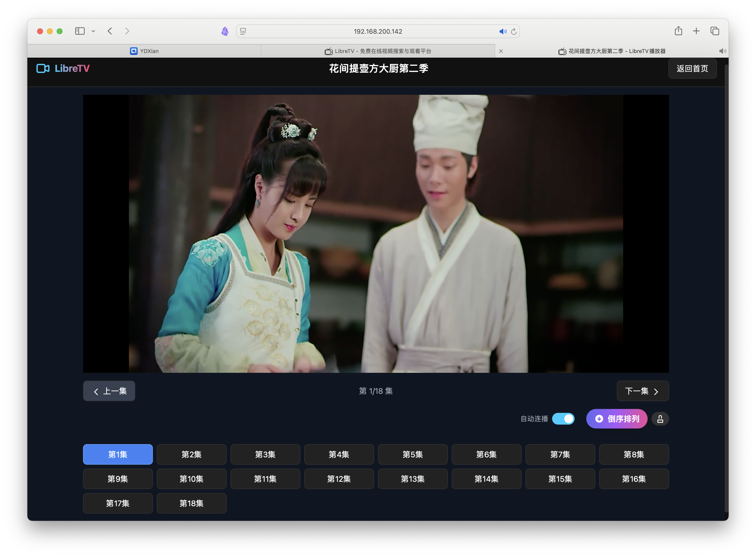This screenshot has height=557, width=756.
Task: Toggle Safari sidebar icon
Action: (80, 31)
